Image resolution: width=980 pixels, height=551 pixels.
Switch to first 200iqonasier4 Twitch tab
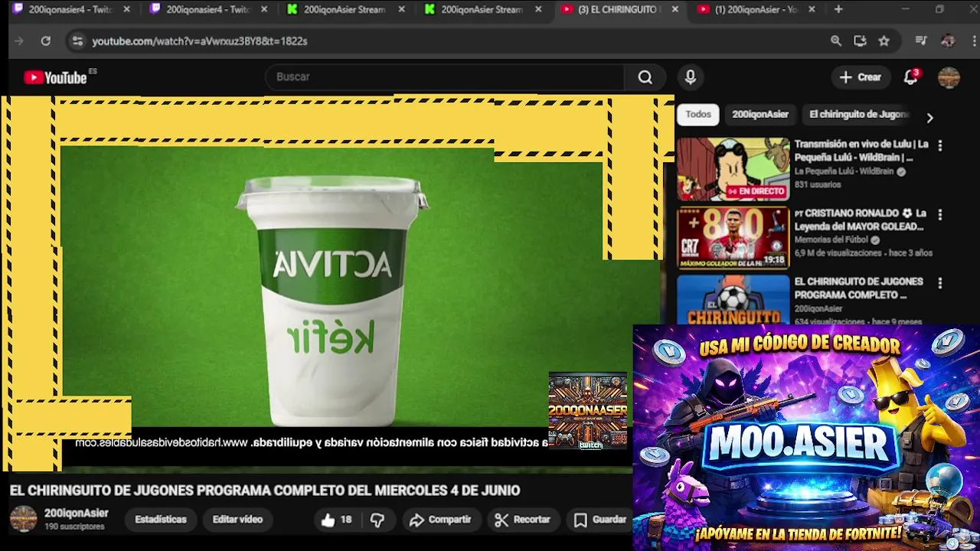[70, 9]
